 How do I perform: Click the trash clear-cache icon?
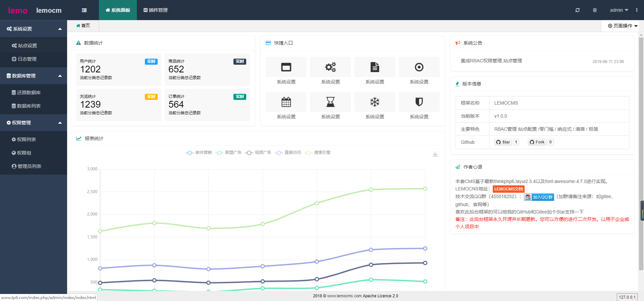[595, 10]
